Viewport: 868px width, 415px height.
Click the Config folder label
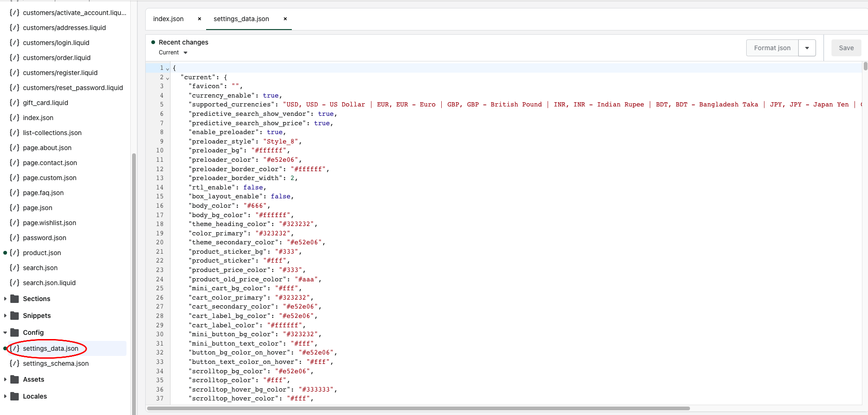click(33, 332)
